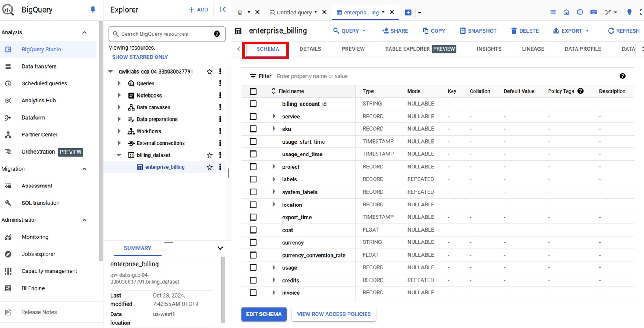Open Scheduled queries clock icon
This screenshot has height=328, width=644.
pos(8,83)
